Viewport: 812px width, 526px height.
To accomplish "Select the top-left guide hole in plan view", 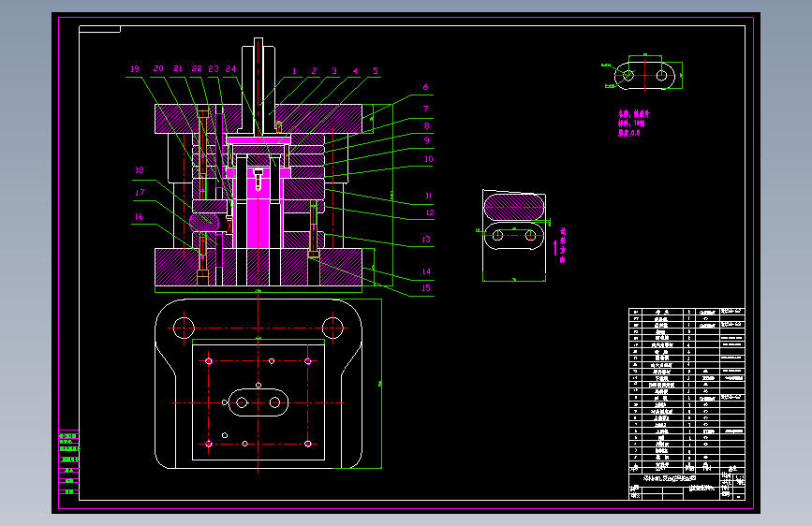I will coord(184,328).
